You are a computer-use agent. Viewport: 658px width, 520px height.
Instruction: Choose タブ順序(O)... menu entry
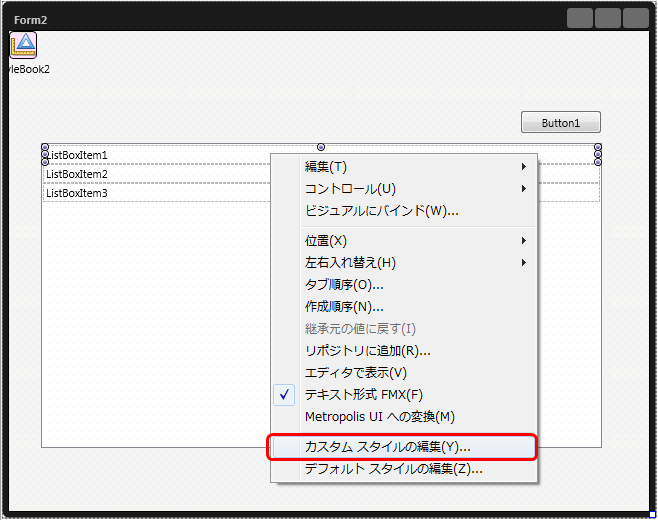pyautogui.click(x=404, y=285)
